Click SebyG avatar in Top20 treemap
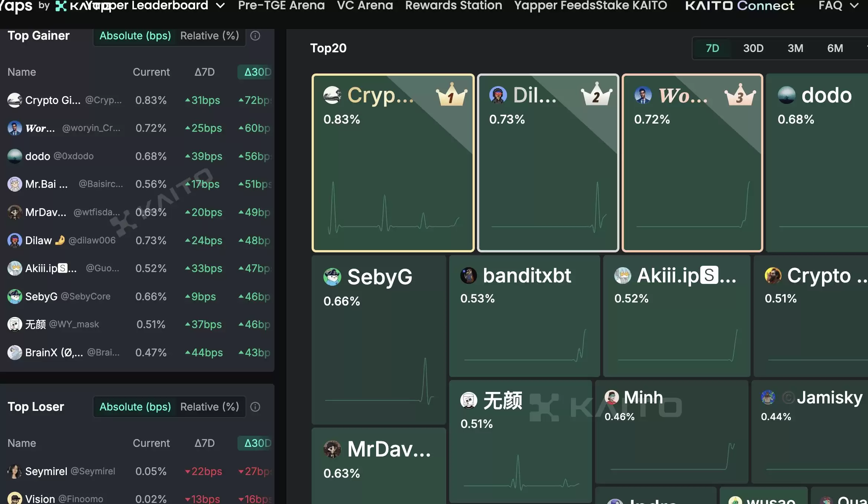The image size is (868, 504). click(x=332, y=277)
